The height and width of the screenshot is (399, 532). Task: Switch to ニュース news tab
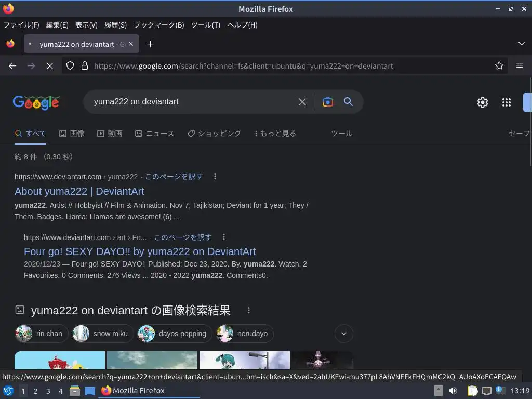pos(154,134)
